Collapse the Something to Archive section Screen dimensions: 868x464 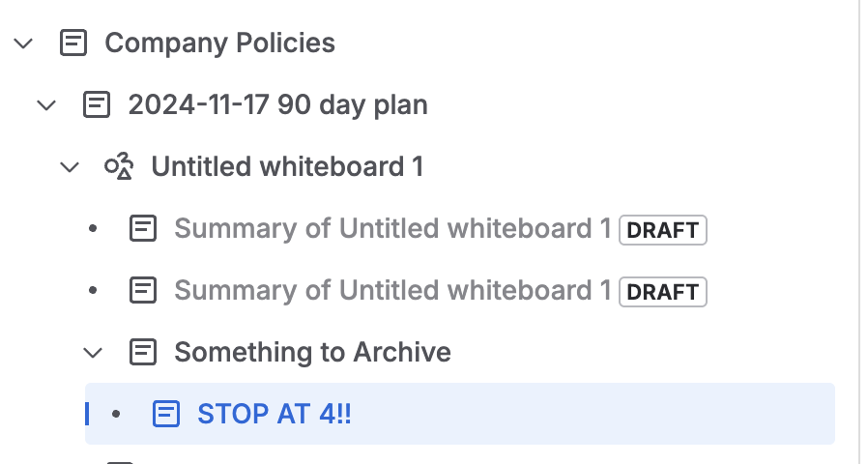pyautogui.click(x=93, y=353)
